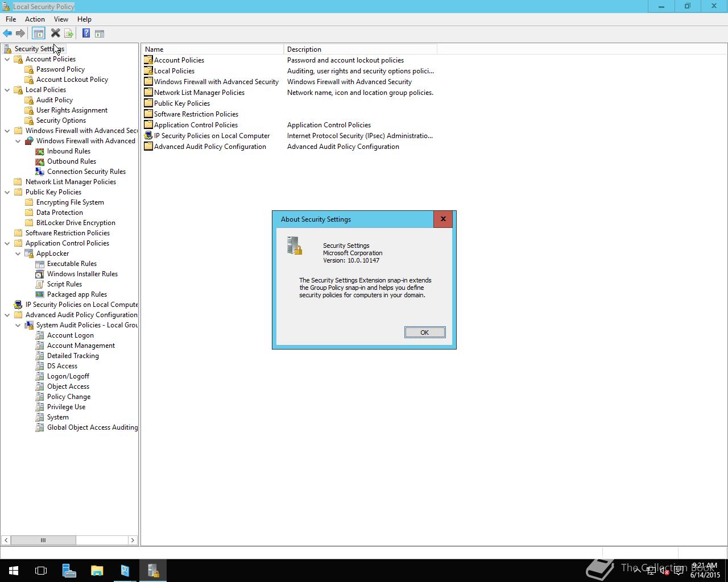Open the Action menu

pyautogui.click(x=35, y=19)
